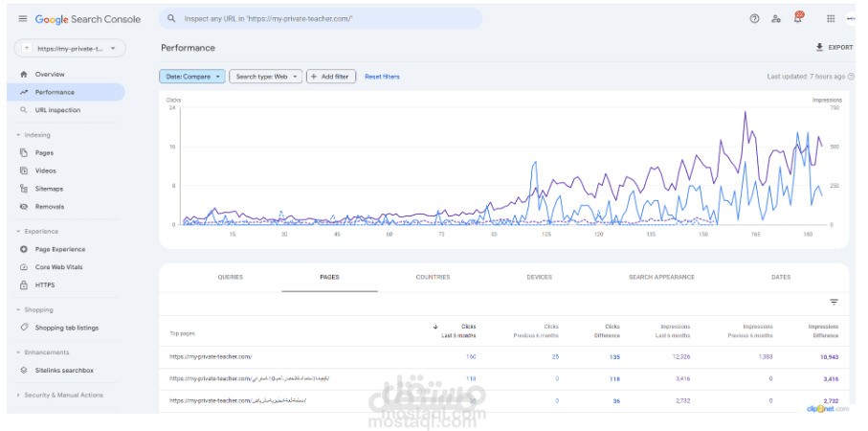Viewport: 868px width, 431px height.
Task: Switch to the Countries tab
Action: pos(433,277)
